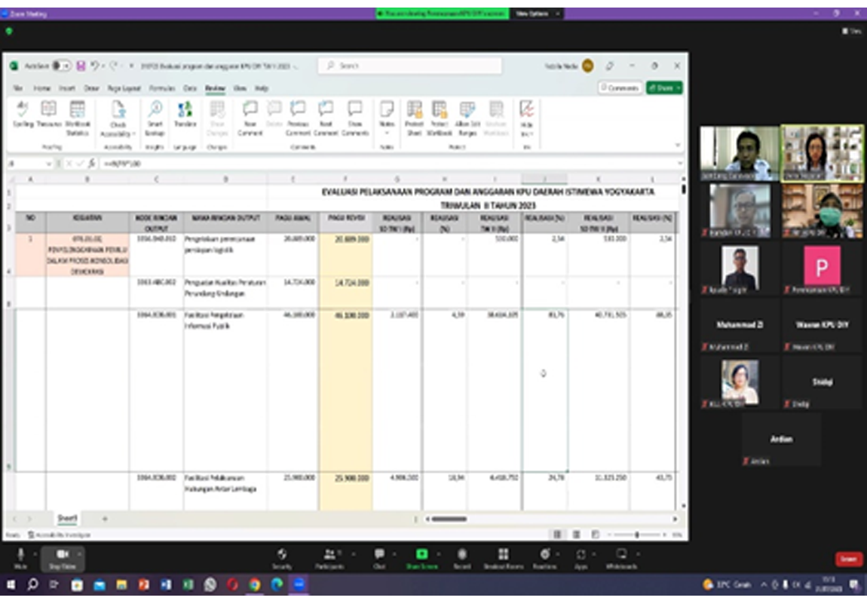Add a New Comment from the ribbon
The image size is (867, 616).
tap(250, 110)
